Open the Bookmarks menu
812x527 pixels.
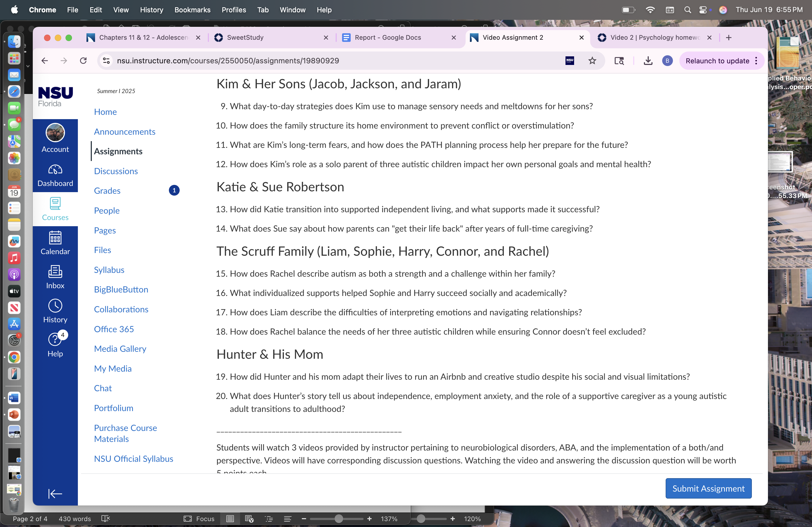(x=193, y=10)
